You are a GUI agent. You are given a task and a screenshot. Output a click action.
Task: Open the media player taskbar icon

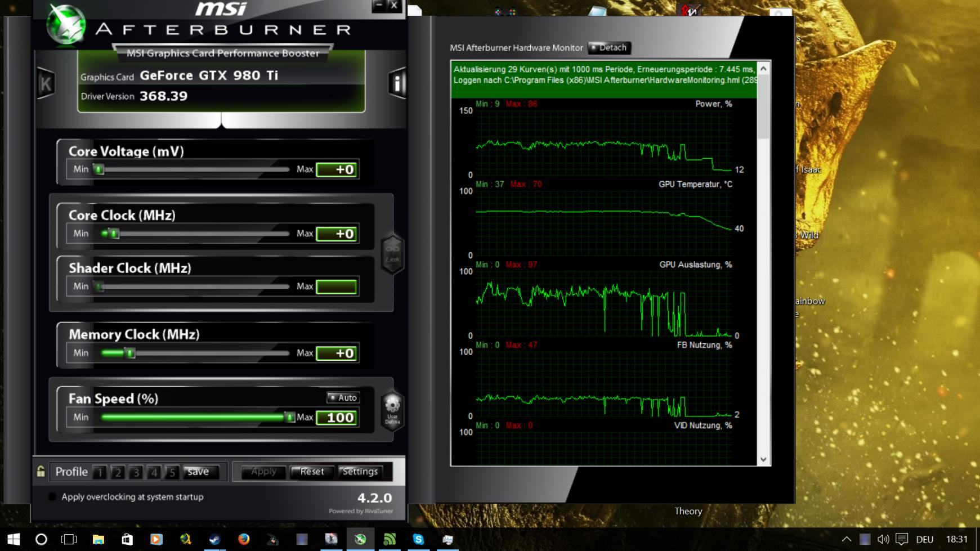pyautogui.click(x=156, y=539)
